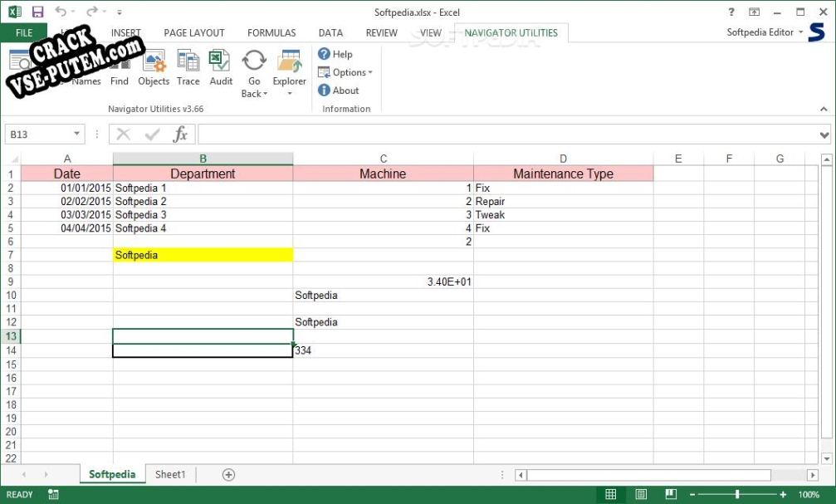
Task: Launch the Trace tool
Action: pos(188,68)
